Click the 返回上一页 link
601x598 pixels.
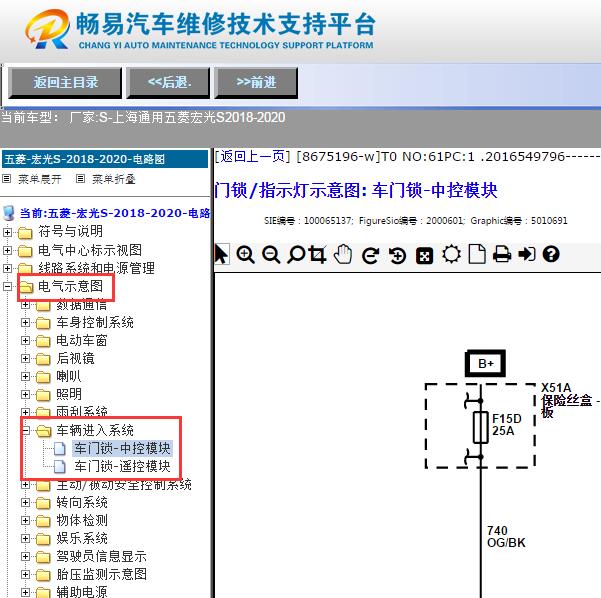tap(253, 156)
